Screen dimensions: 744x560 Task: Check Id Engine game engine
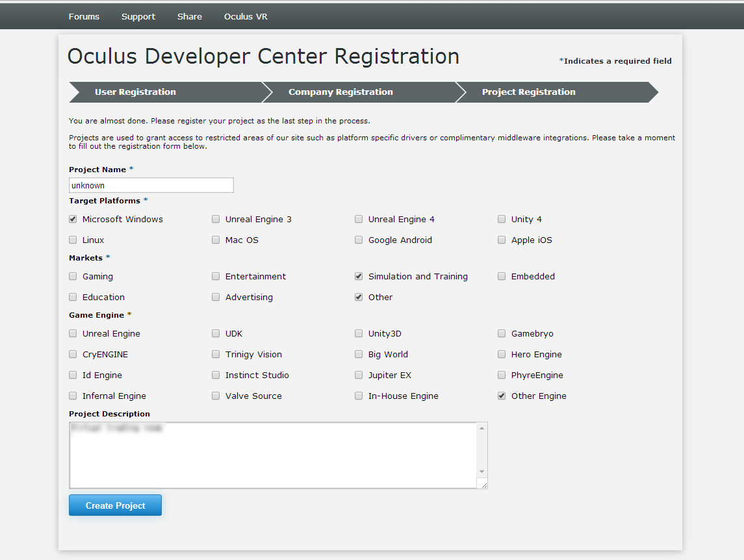click(73, 375)
